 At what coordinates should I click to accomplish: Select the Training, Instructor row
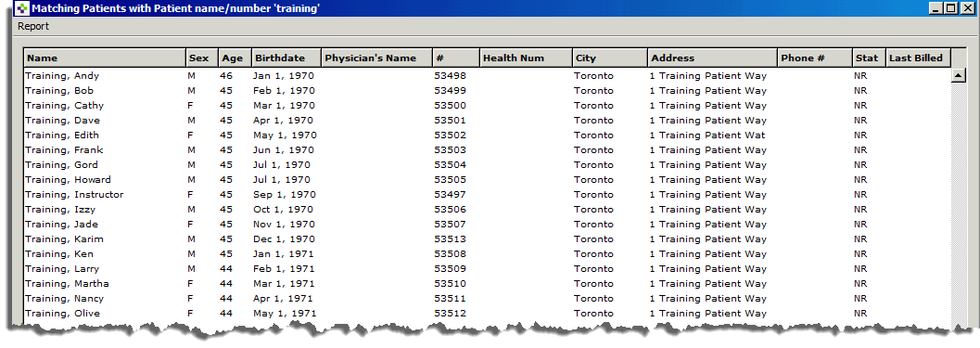click(x=487, y=195)
